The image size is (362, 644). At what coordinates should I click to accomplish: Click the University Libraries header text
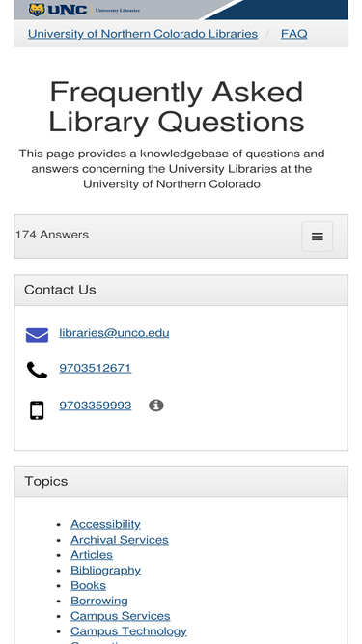(118, 11)
